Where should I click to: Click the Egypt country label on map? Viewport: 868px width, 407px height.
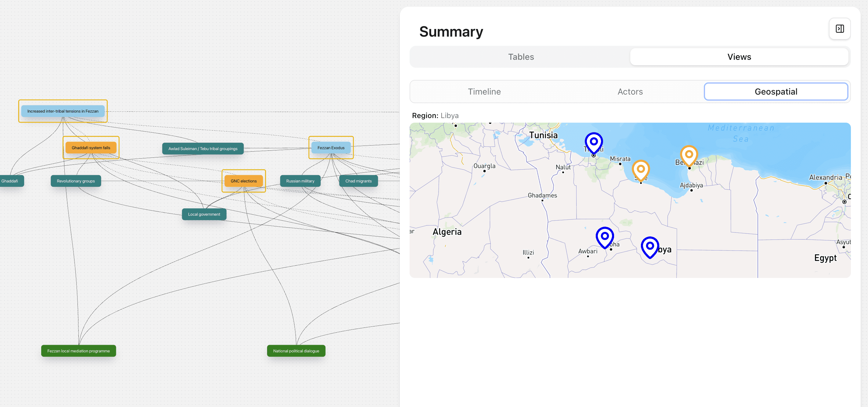coord(825,258)
